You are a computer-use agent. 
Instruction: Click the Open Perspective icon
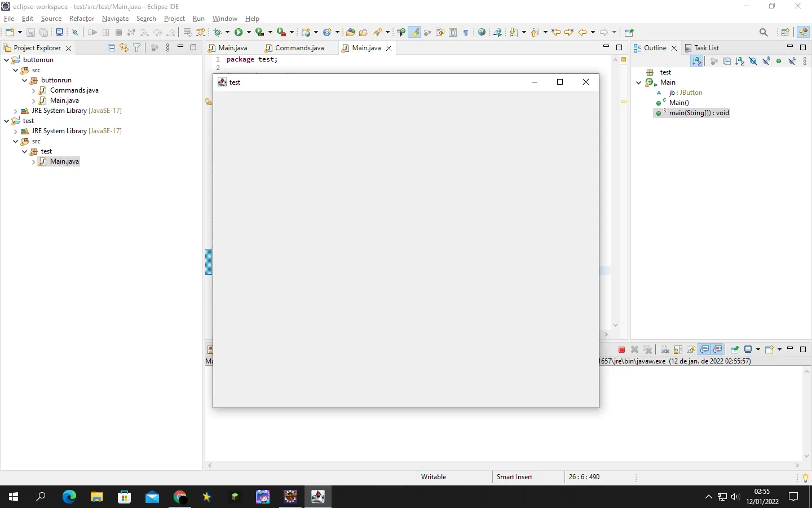click(785, 32)
